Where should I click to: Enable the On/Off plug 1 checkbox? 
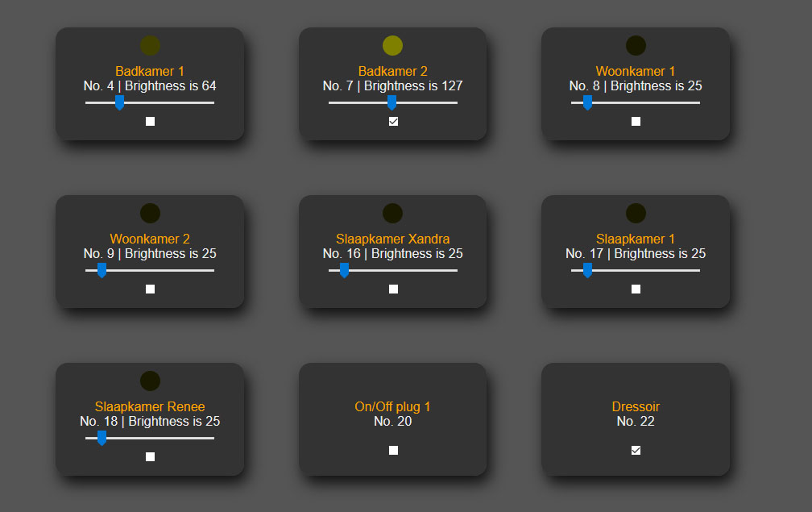(x=394, y=451)
